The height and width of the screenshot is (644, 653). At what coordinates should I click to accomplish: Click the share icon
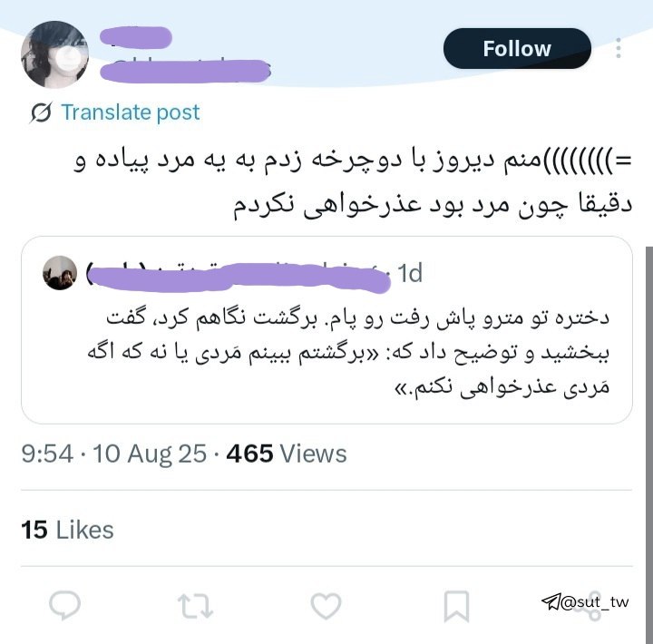tap(588, 606)
